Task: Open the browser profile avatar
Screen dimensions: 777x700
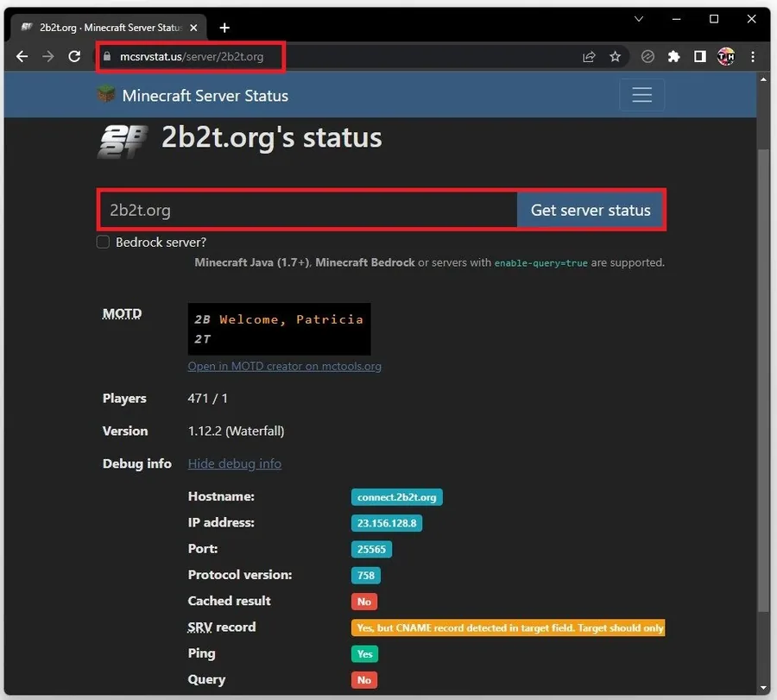Action: pyautogui.click(x=726, y=57)
